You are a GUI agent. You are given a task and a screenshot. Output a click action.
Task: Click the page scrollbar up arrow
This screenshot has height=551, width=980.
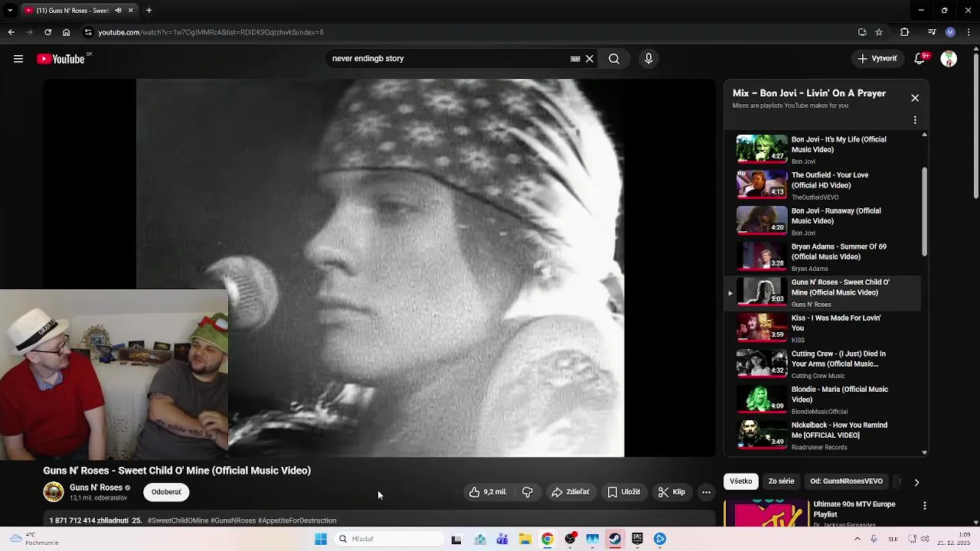click(975, 47)
